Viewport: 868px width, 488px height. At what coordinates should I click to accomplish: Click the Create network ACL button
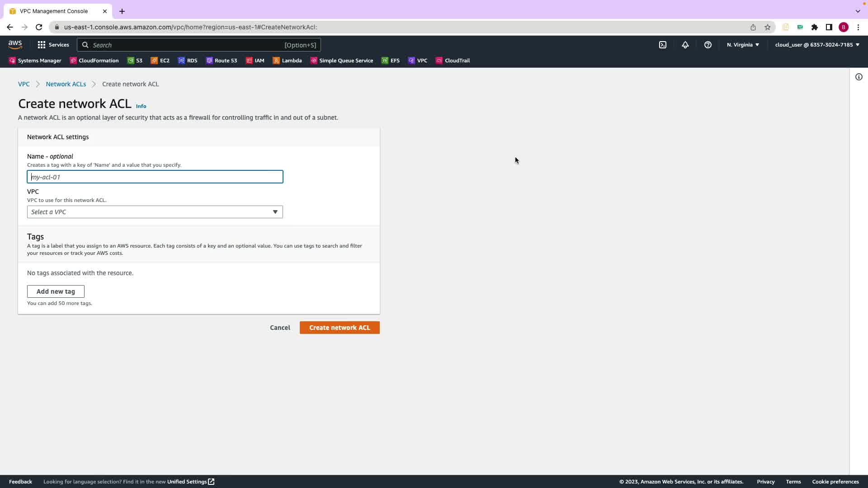pyautogui.click(x=340, y=328)
